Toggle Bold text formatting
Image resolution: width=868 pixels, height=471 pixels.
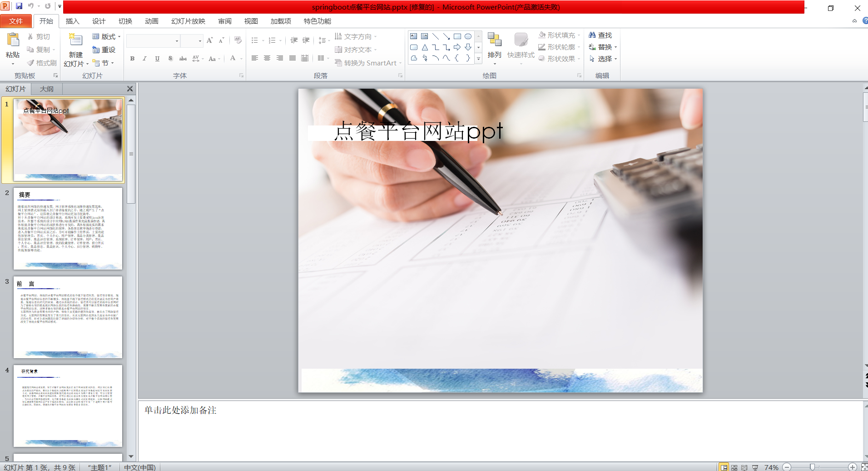132,59
